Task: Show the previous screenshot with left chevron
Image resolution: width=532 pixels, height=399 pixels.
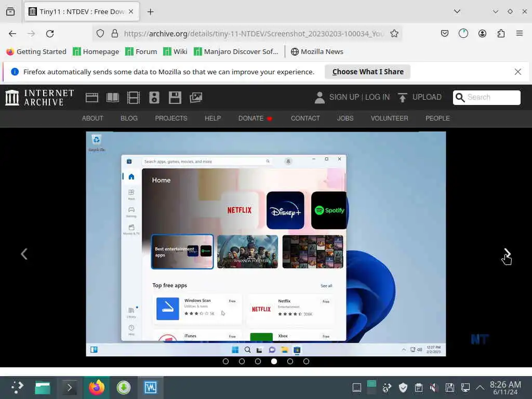Action: [24, 254]
